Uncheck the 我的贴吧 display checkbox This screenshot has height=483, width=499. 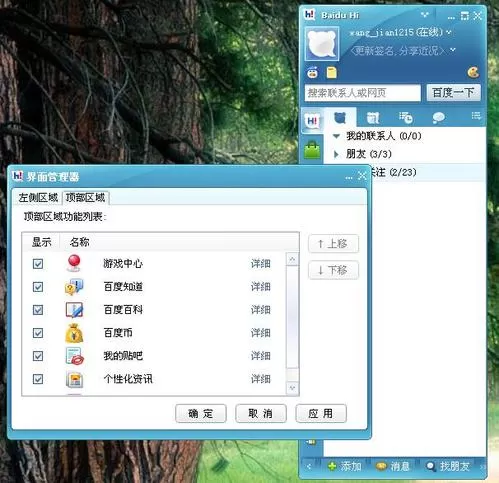click(x=38, y=356)
